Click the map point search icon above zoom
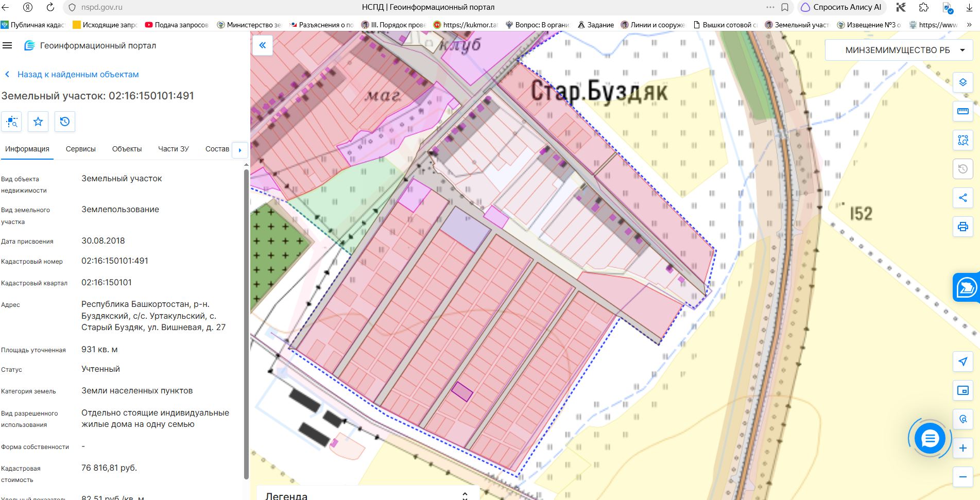The image size is (980, 500). tap(962, 419)
